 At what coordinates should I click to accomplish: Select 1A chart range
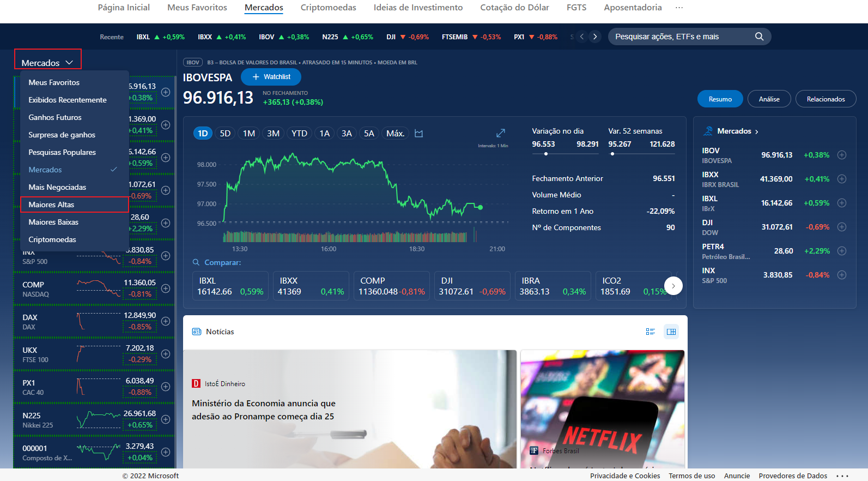point(325,134)
